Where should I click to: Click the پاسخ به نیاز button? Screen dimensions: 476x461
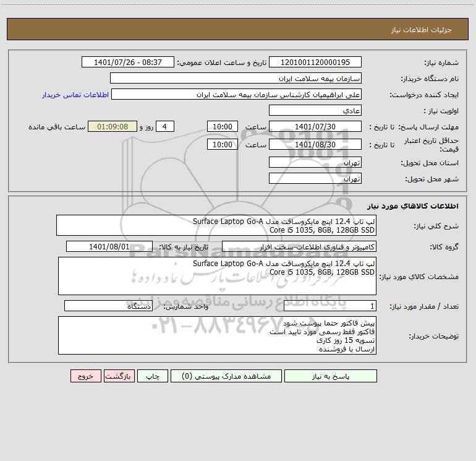tap(330, 376)
